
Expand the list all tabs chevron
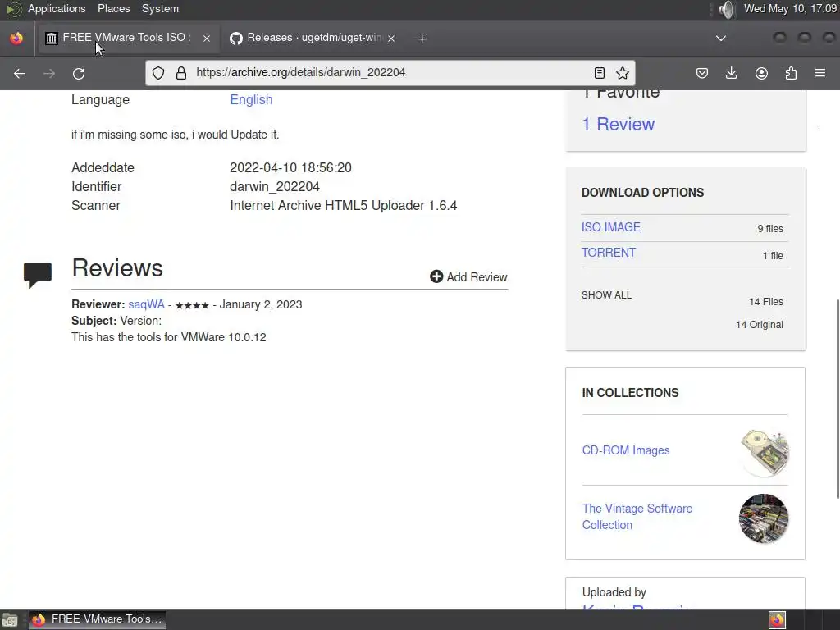point(721,38)
